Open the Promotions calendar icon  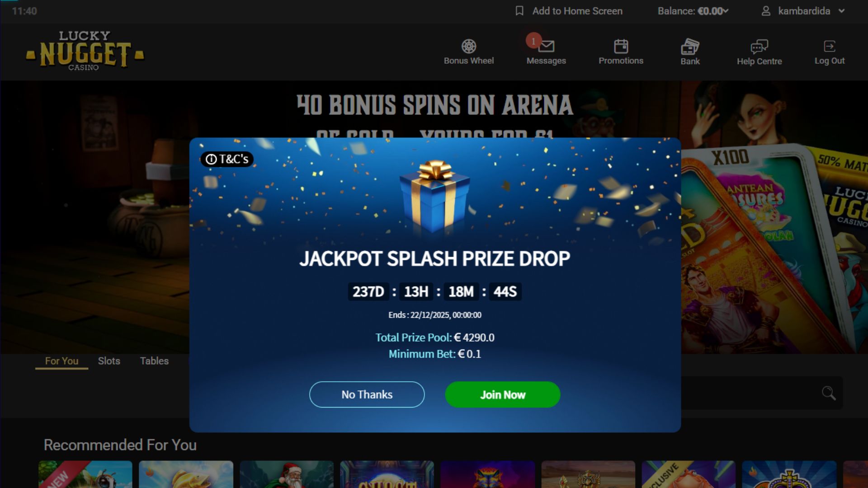[x=621, y=46]
